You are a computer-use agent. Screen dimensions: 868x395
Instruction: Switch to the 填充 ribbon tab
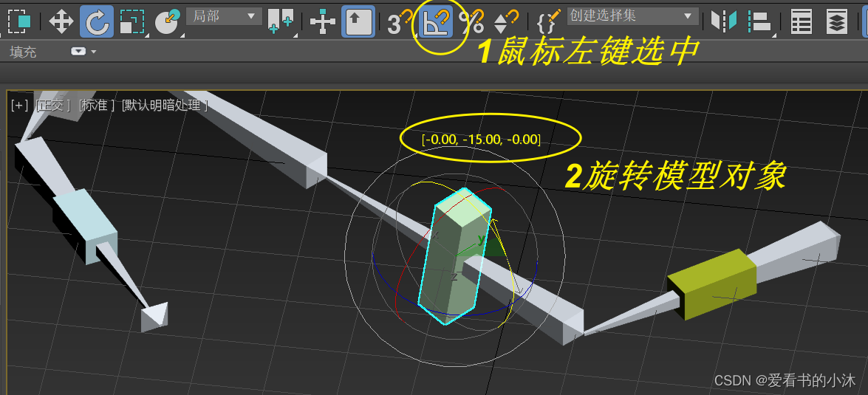pos(23,52)
